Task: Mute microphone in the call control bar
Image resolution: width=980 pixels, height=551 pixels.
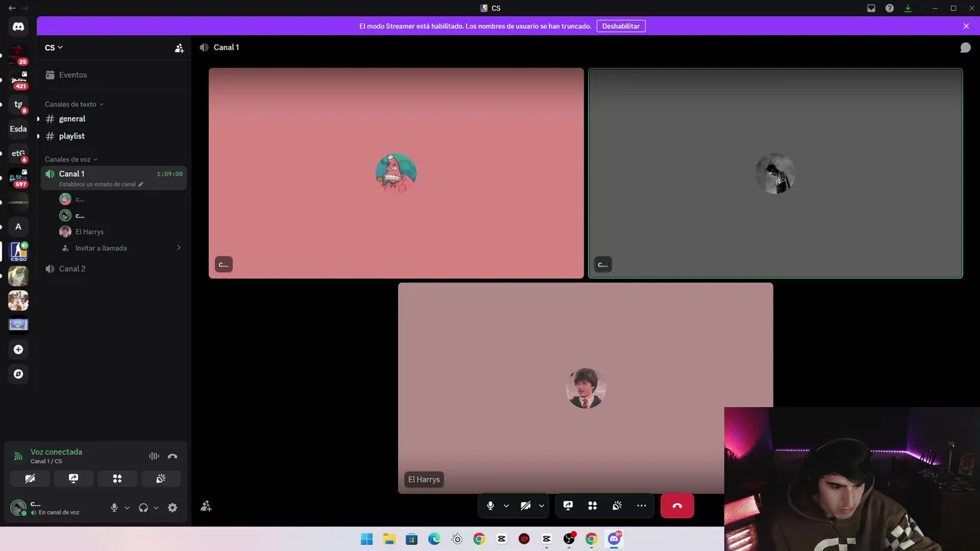Action: coord(491,506)
